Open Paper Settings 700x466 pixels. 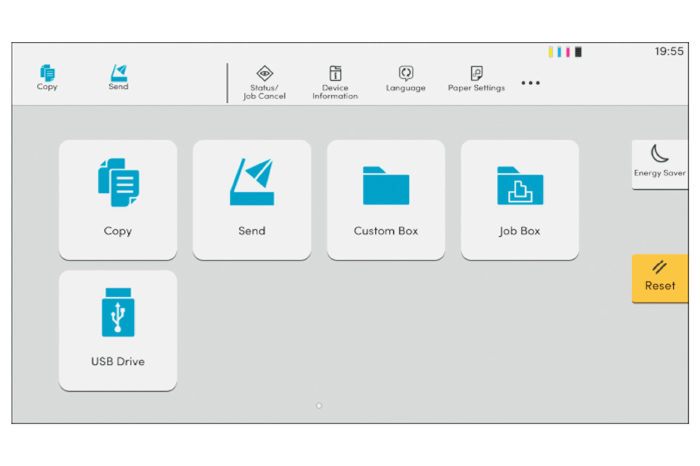click(x=476, y=80)
